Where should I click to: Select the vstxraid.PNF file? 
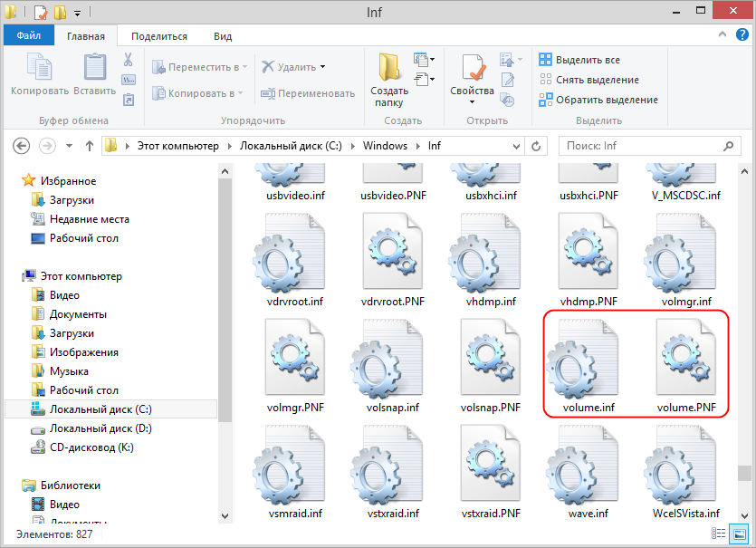(491, 472)
